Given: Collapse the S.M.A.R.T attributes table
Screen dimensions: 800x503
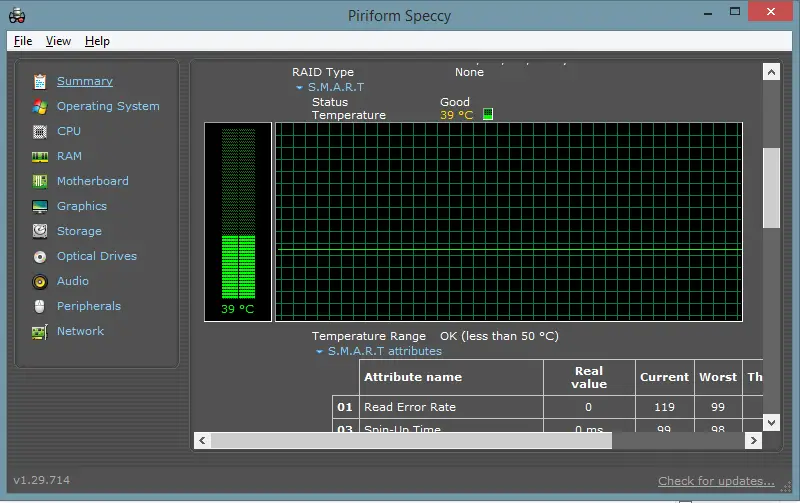Looking at the screenshot, I should pyautogui.click(x=319, y=351).
